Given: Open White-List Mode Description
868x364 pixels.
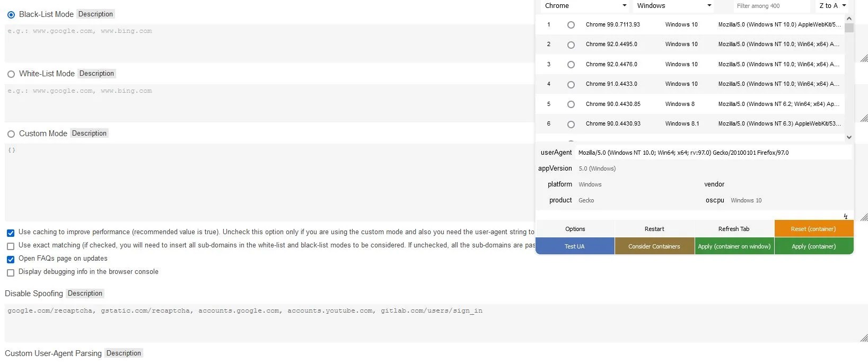Looking at the screenshot, I should [97, 74].
